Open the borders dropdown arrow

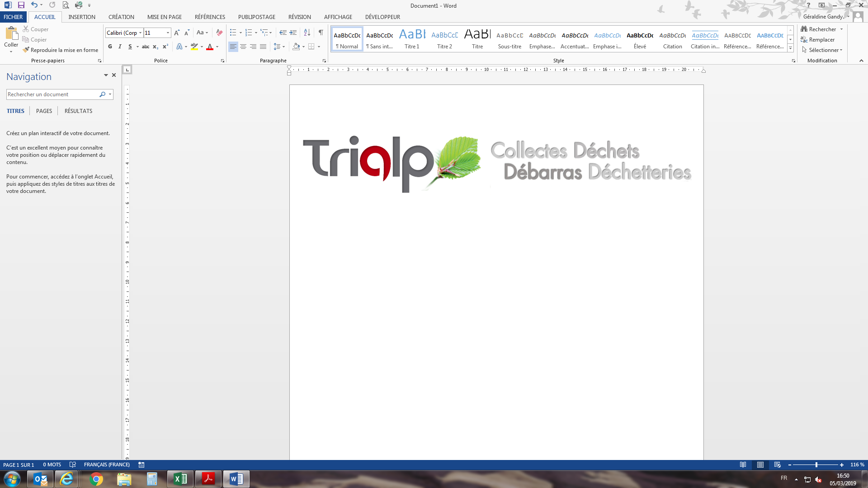pyautogui.click(x=319, y=47)
